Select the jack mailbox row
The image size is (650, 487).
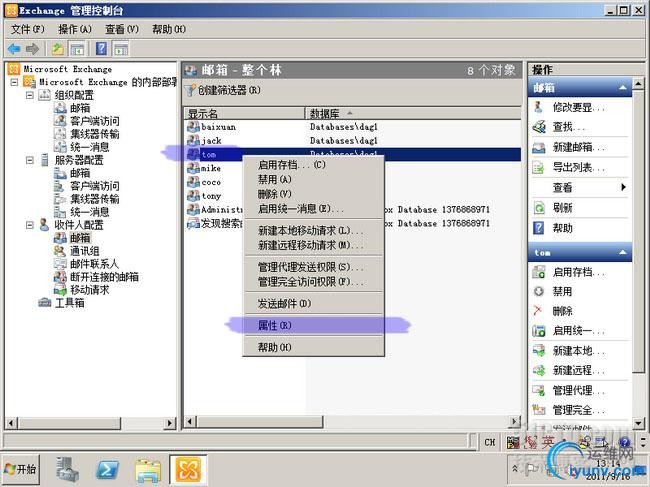tap(352, 141)
